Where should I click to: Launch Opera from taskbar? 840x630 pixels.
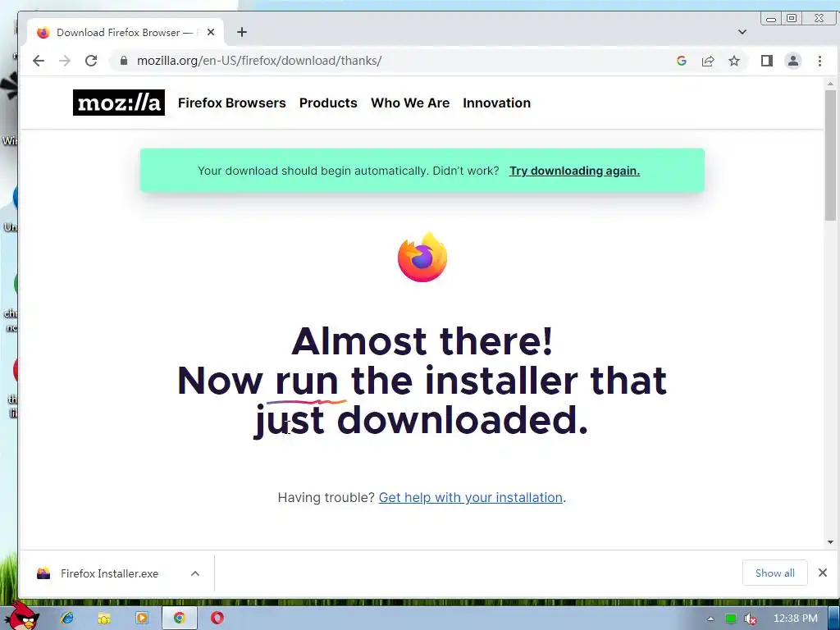217,619
